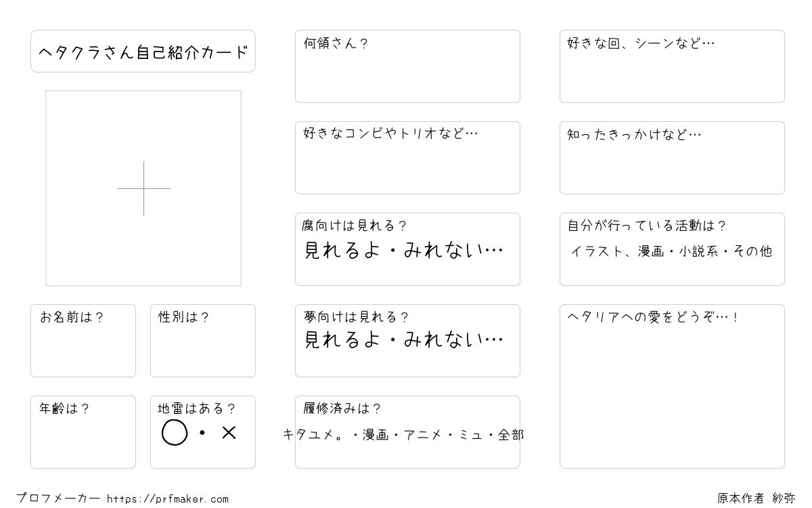
Task: Click the ヘタクラさん自己紹介カード title
Action: coord(143,51)
